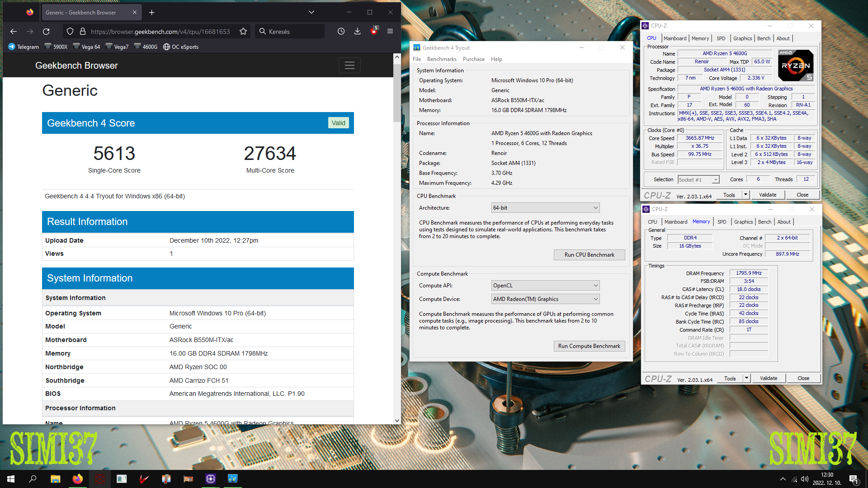Select CPU tab in bottom CPU-Z window
This screenshot has height=488, width=868.
652,222
